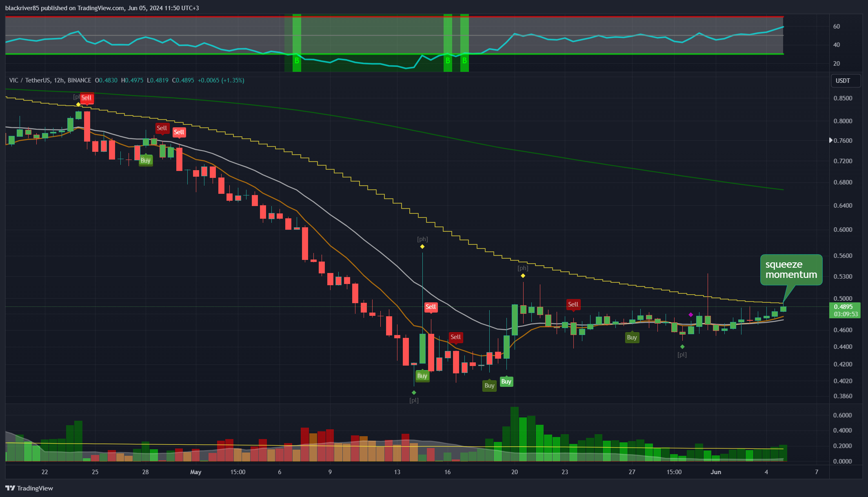This screenshot has height=497, width=868.
Task: Select the leftmost B signal in RSI pane
Action: click(x=297, y=61)
